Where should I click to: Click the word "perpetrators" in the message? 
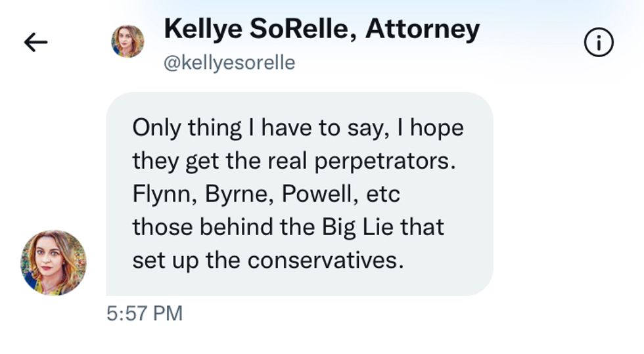(x=384, y=161)
